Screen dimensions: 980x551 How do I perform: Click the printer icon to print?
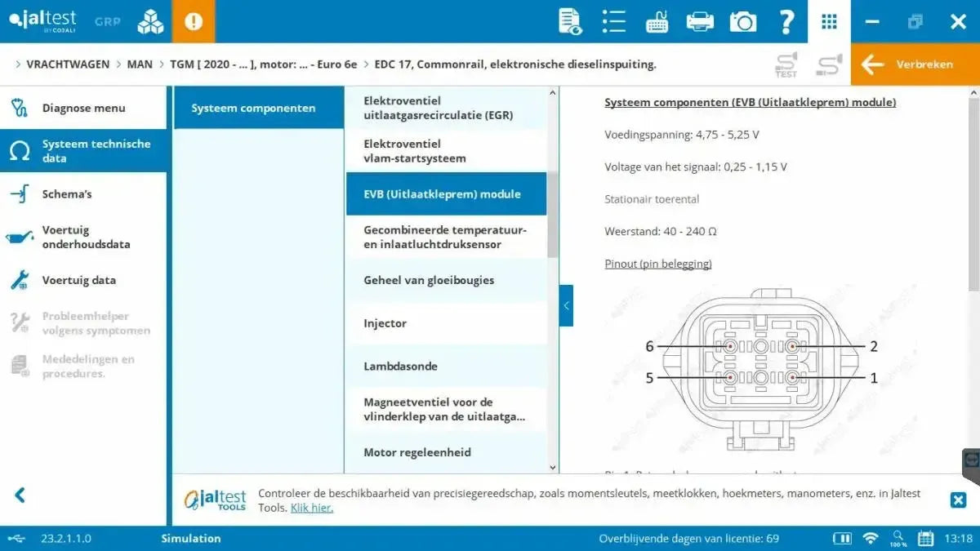tap(700, 21)
